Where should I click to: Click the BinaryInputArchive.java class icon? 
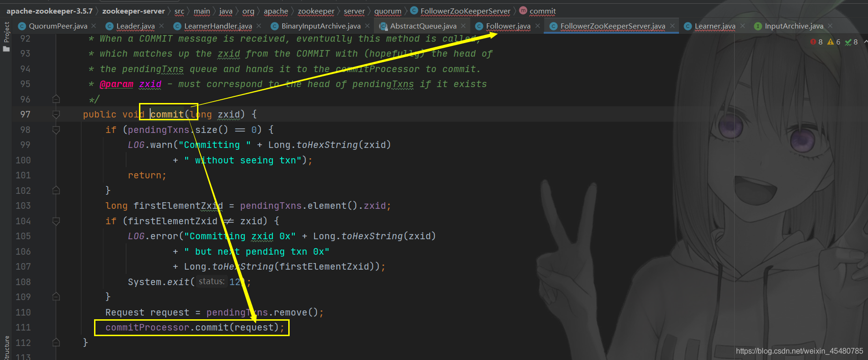click(275, 26)
